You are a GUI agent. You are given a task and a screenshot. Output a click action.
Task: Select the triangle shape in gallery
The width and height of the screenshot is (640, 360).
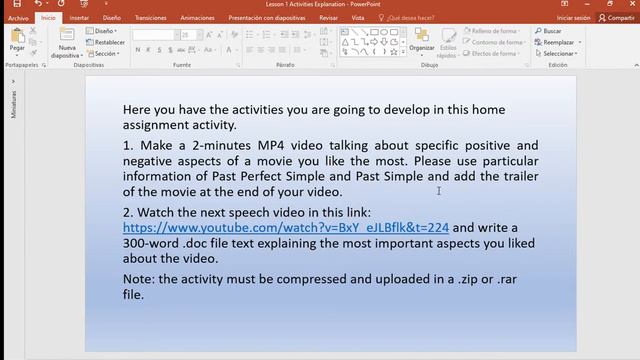click(345, 42)
